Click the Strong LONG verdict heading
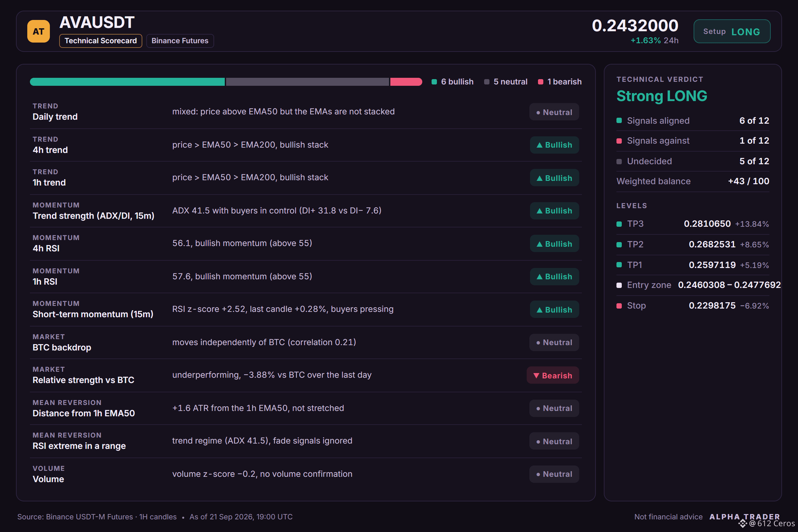 tap(662, 96)
